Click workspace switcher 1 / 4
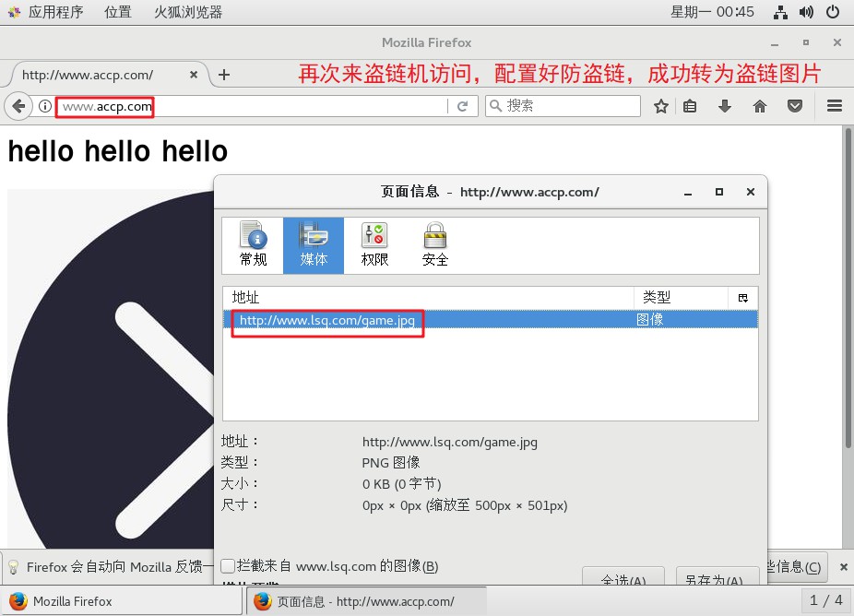Viewport: 854px width, 616px height. click(825, 600)
